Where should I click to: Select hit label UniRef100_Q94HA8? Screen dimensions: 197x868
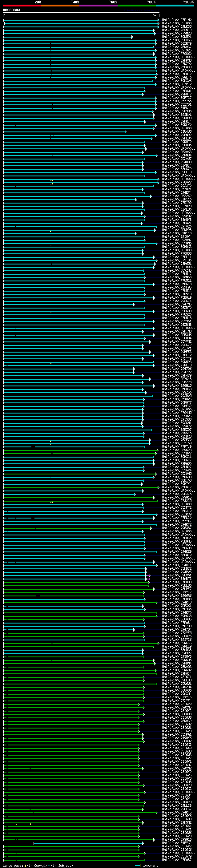pyautogui.click(x=177, y=162)
